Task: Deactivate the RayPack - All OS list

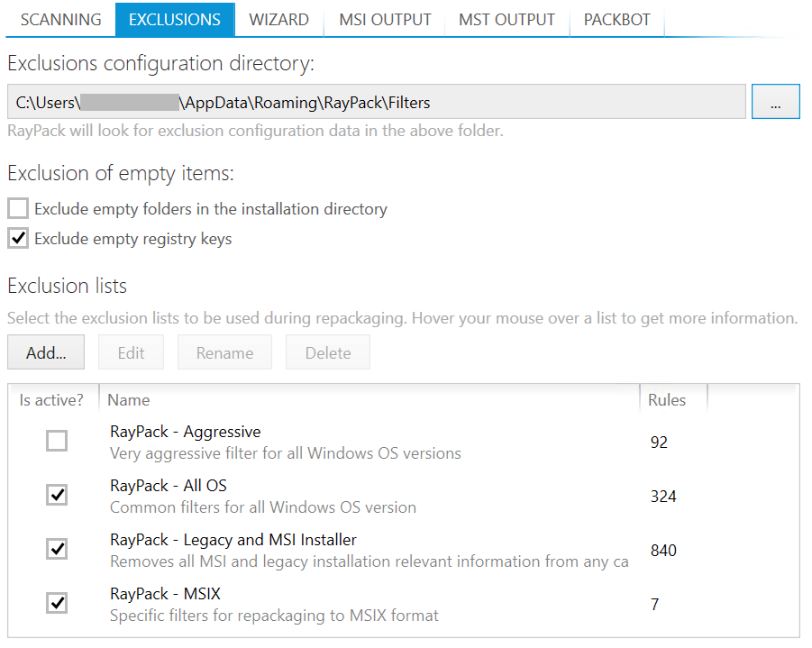Action: (57, 496)
